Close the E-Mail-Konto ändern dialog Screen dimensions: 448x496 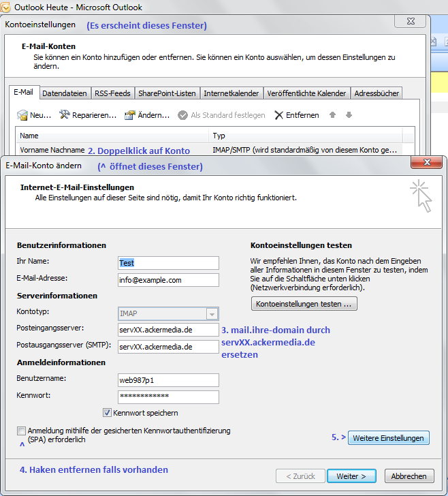426,162
